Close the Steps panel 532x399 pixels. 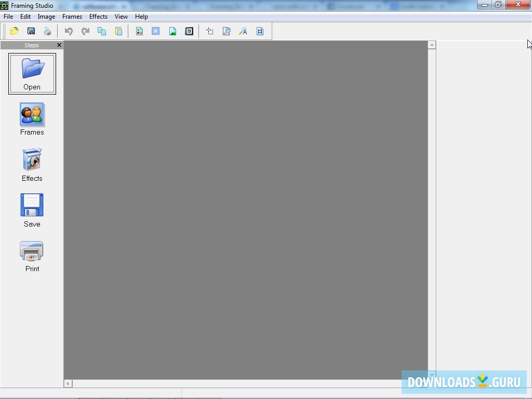pyautogui.click(x=59, y=45)
